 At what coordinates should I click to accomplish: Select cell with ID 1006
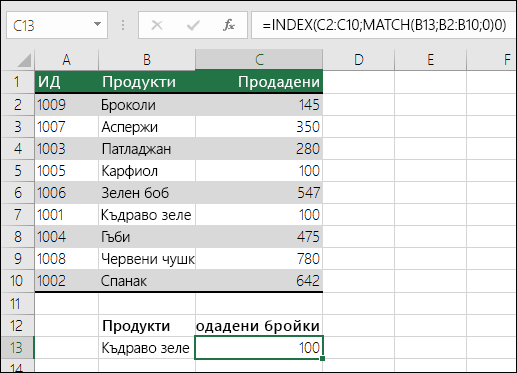tap(67, 193)
